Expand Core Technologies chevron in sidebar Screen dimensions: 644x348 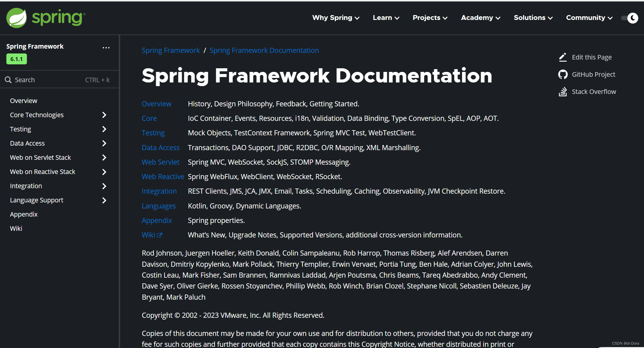tap(104, 115)
